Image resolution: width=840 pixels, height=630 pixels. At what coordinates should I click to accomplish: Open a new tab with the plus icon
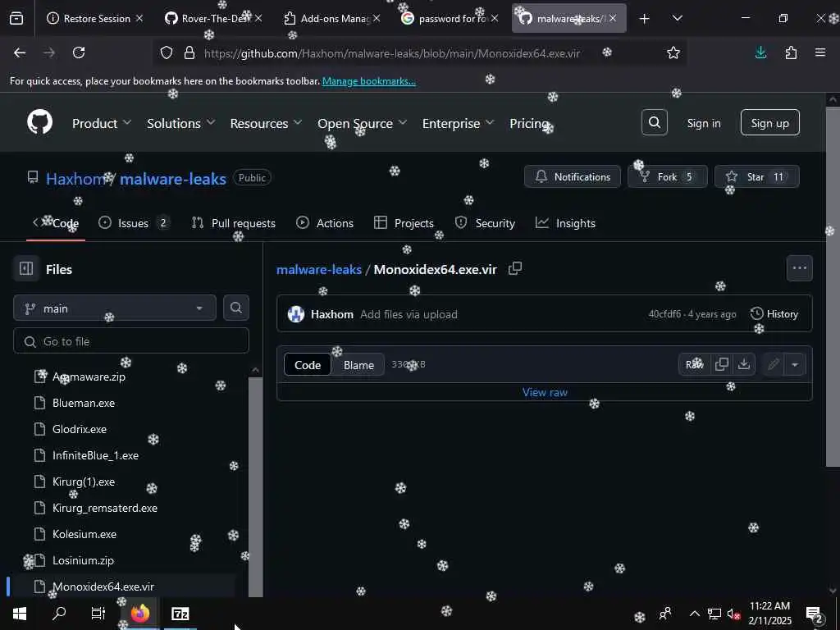tap(645, 19)
